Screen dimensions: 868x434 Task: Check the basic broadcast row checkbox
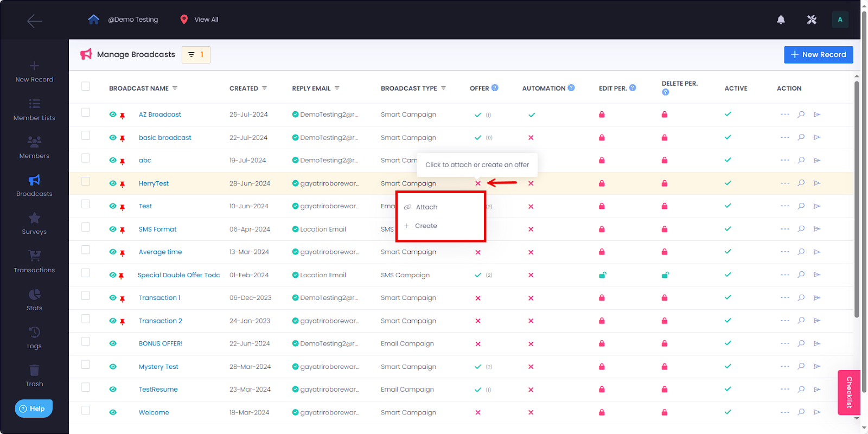(85, 136)
